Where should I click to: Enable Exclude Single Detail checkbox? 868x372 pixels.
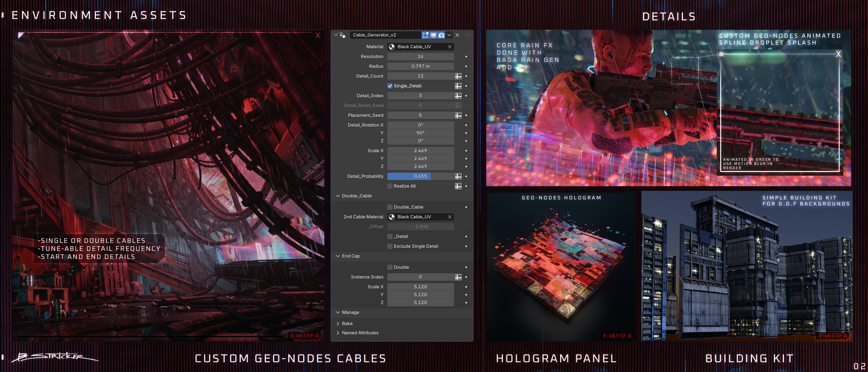tap(390, 246)
